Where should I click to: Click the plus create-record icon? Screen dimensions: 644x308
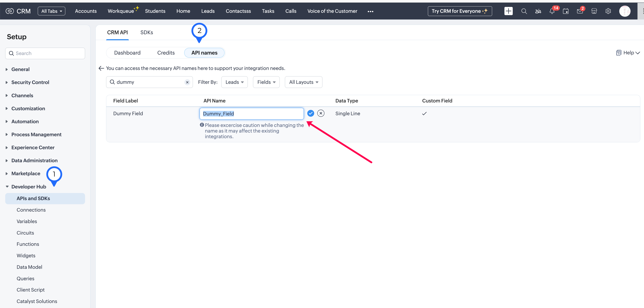click(x=508, y=11)
